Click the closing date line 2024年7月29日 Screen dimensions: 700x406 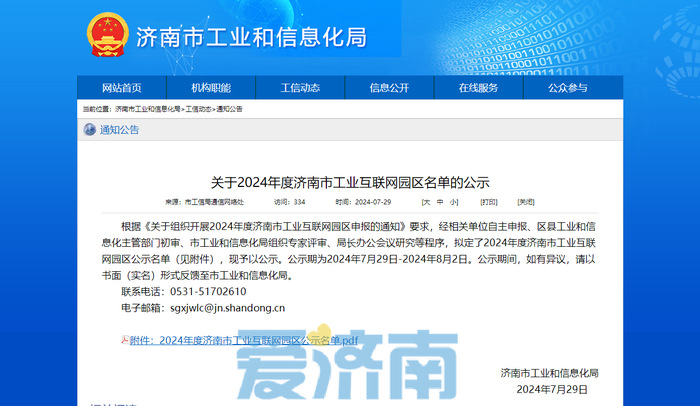pyautogui.click(x=552, y=389)
